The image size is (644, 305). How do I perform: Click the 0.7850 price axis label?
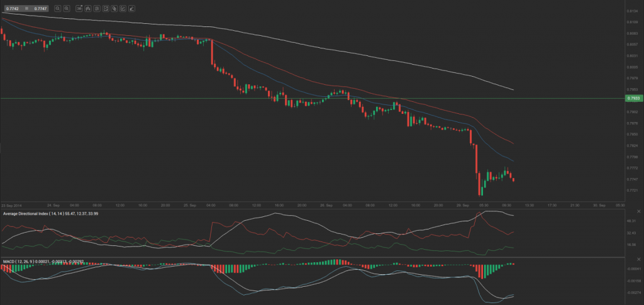(631, 134)
